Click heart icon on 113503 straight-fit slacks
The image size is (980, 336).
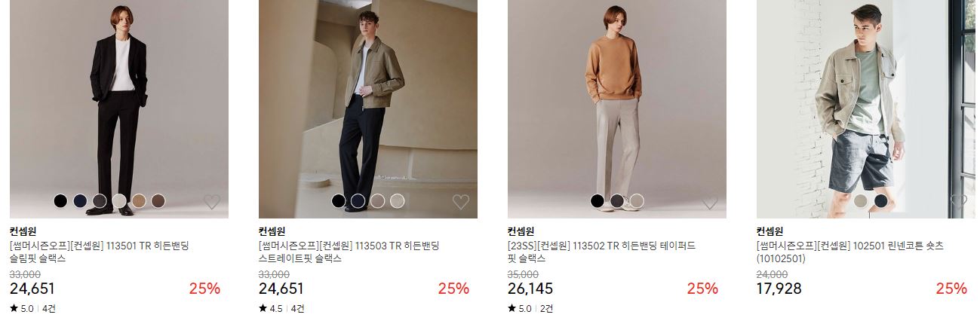[461, 202]
